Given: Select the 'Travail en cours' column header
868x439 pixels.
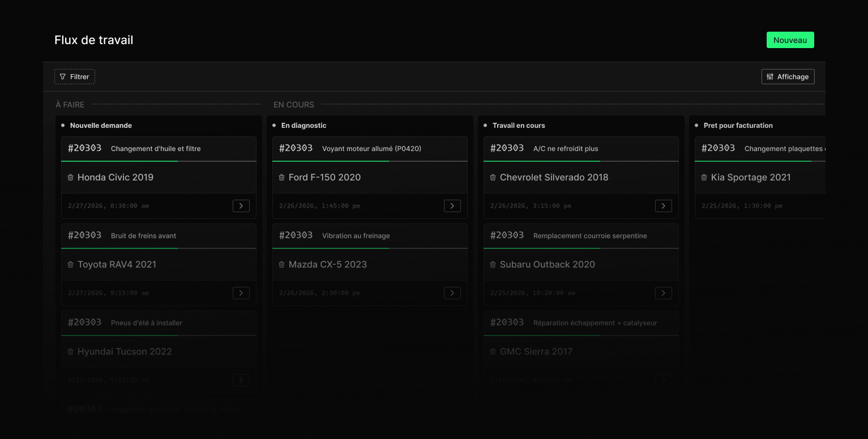Looking at the screenshot, I should [x=519, y=126].
